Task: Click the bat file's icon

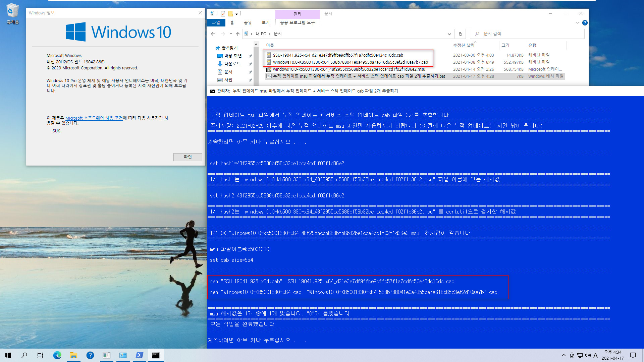Action: pyautogui.click(x=269, y=76)
